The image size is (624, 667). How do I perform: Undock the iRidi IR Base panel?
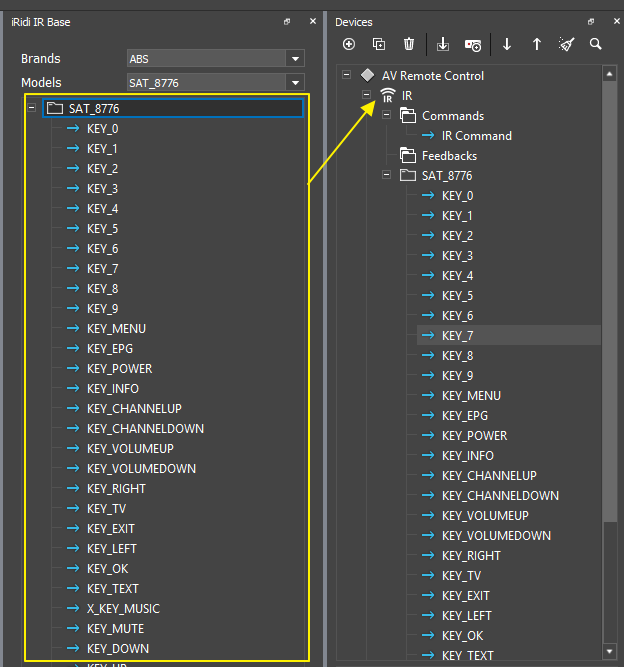click(x=287, y=22)
